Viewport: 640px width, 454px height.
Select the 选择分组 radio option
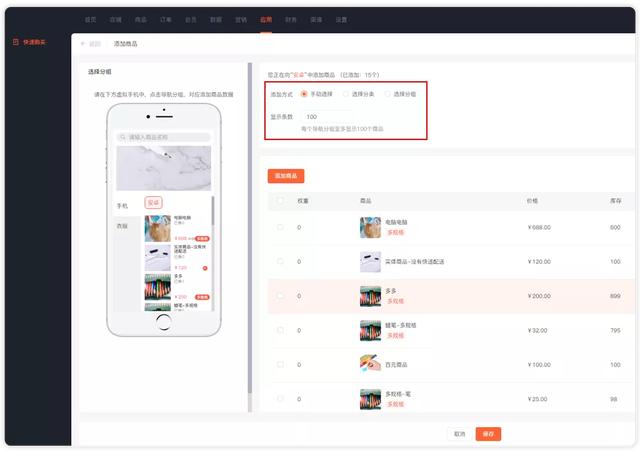click(x=387, y=94)
